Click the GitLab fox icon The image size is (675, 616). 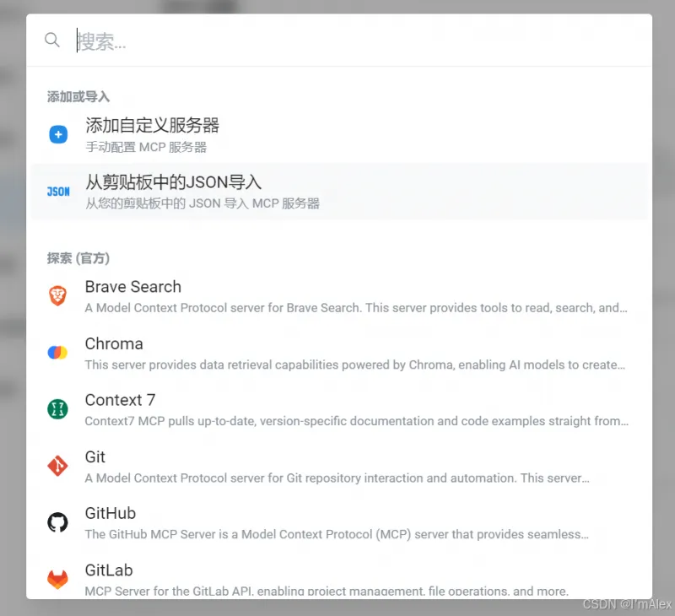click(57, 579)
